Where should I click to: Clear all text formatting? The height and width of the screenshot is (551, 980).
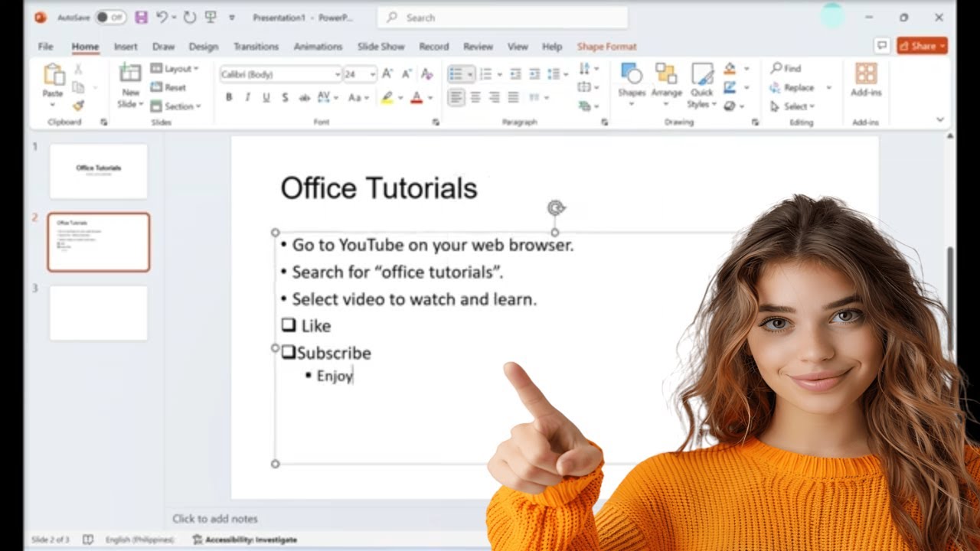click(x=427, y=74)
